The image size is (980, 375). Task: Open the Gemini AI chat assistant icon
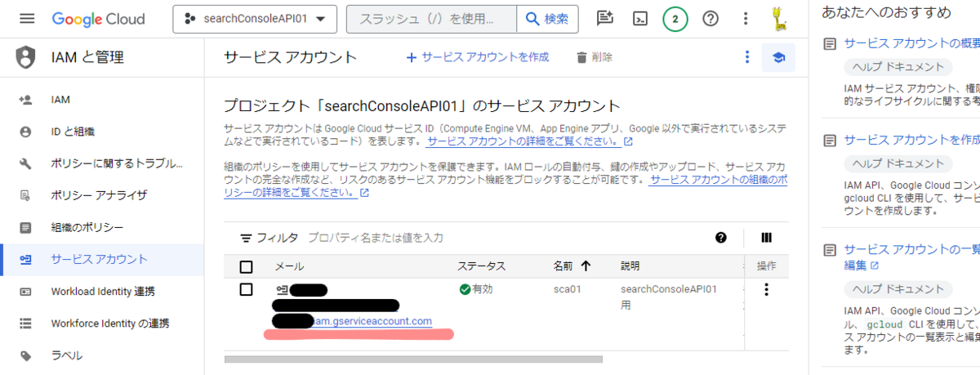(x=605, y=19)
